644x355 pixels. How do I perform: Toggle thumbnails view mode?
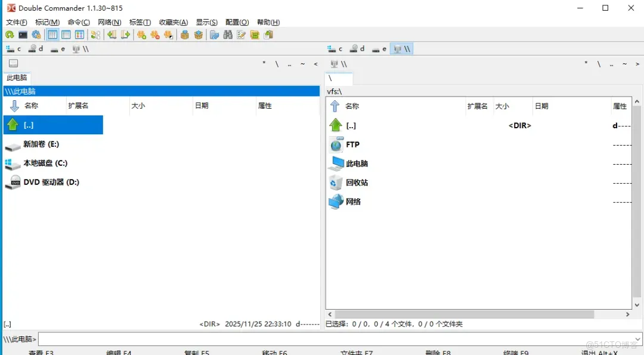[80, 35]
